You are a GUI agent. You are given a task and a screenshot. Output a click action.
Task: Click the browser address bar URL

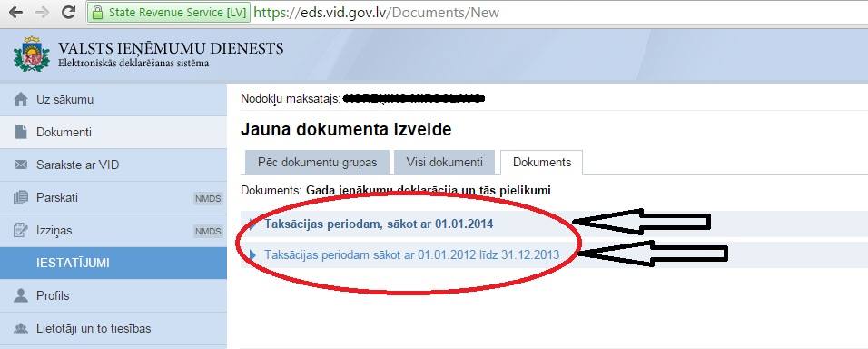[x=377, y=12]
